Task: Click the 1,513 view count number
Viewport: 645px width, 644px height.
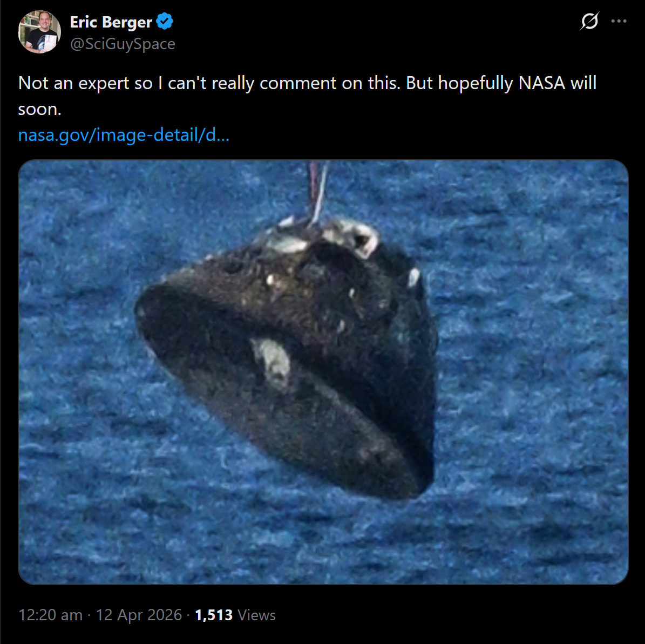Action: [214, 615]
